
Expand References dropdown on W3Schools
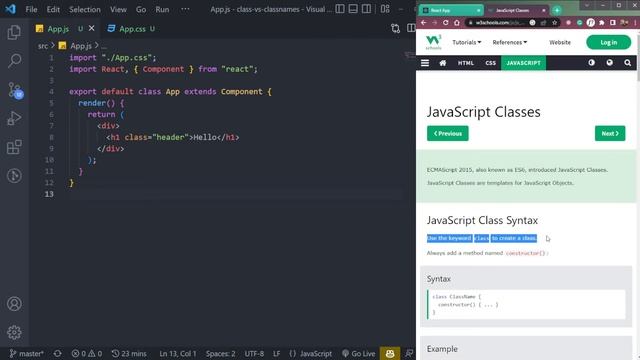pos(509,42)
